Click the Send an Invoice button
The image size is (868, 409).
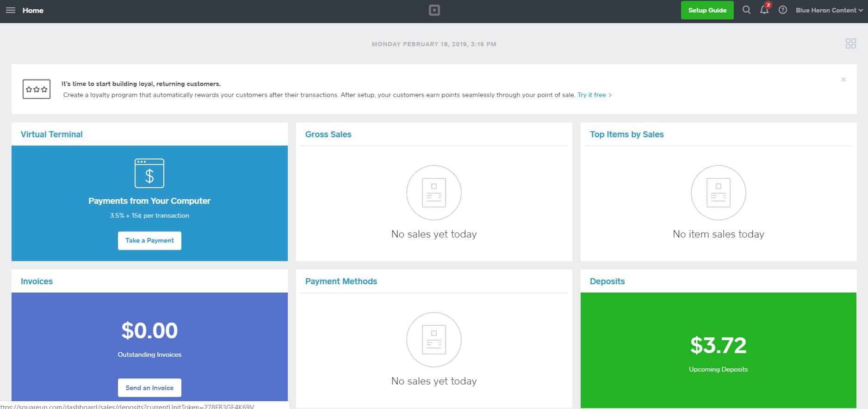[x=149, y=388]
